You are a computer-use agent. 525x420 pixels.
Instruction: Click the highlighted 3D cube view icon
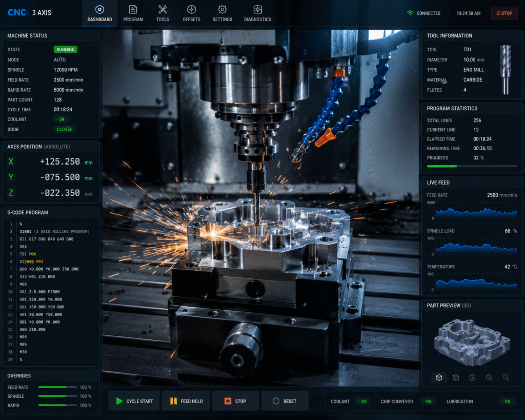click(439, 377)
